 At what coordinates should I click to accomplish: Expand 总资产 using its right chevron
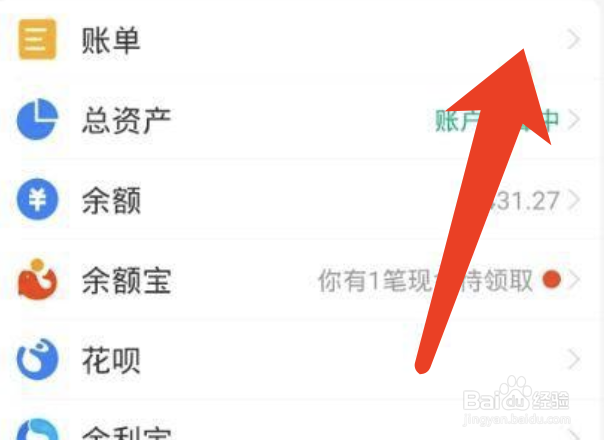(574, 119)
